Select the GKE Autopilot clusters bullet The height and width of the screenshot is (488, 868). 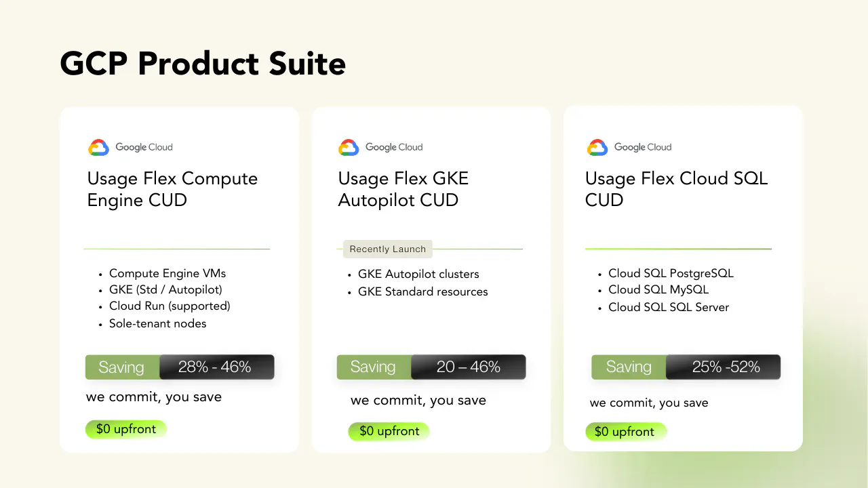coord(418,274)
